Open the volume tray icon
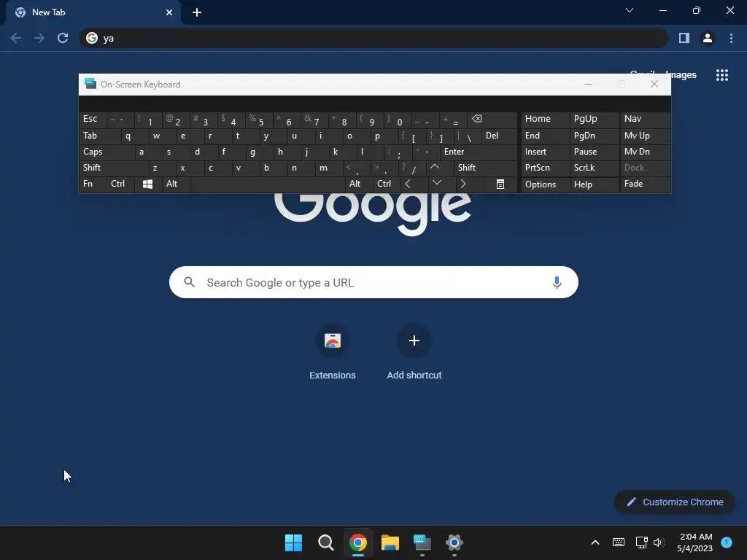Viewport: 747px width, 560px height. [659, 542]
